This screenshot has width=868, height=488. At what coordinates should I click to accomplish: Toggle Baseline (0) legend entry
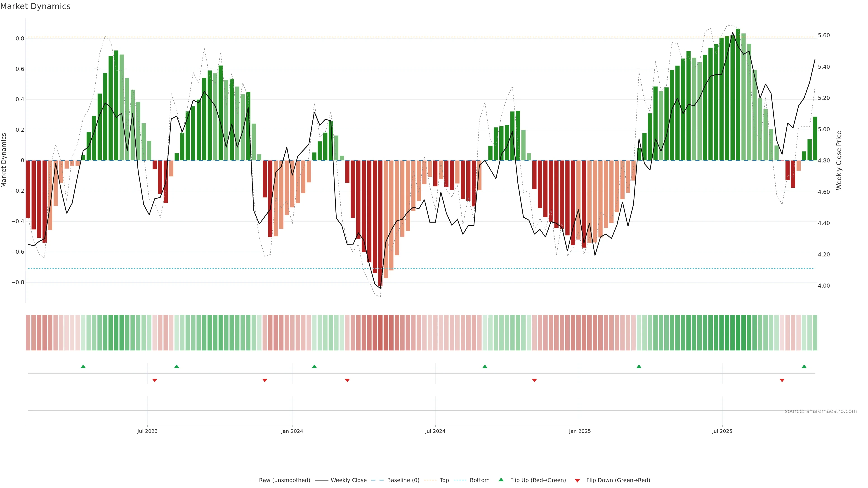[x=403, y=480]
